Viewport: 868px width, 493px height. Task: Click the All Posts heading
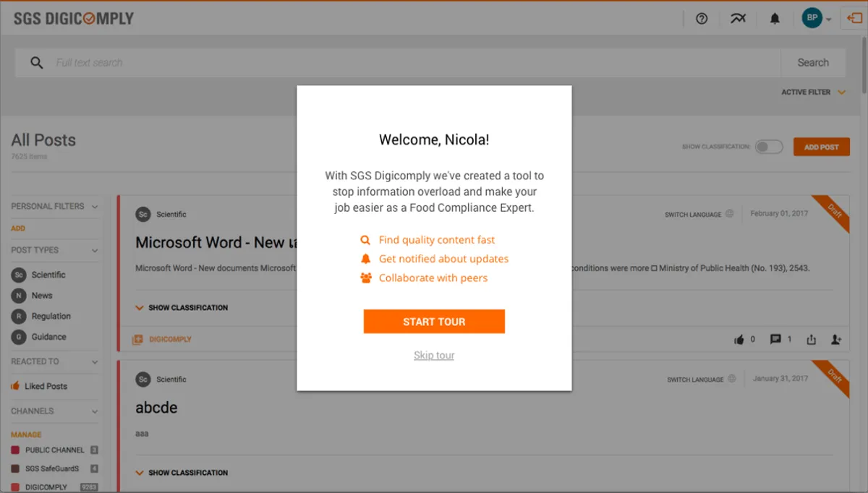(x=43, y=140)
